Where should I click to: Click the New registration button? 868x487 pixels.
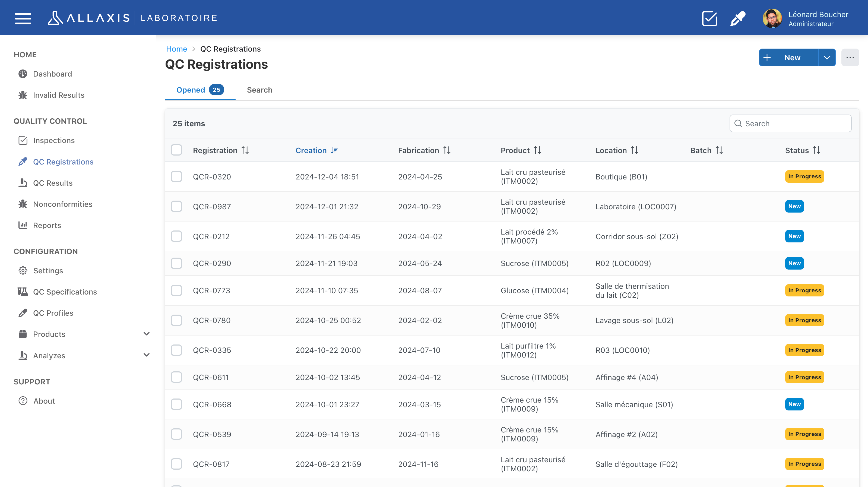[x=788, y=58]
